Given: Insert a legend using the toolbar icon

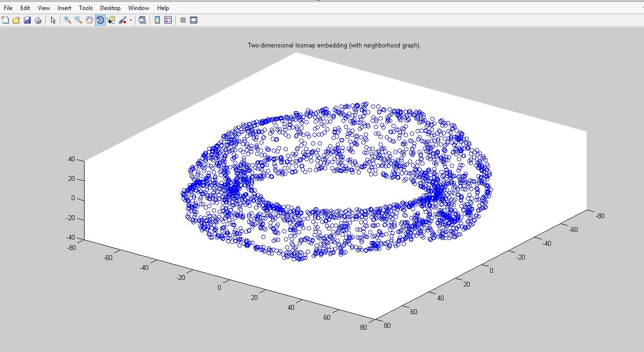Looking at the screenshot, I should (168, 20).
